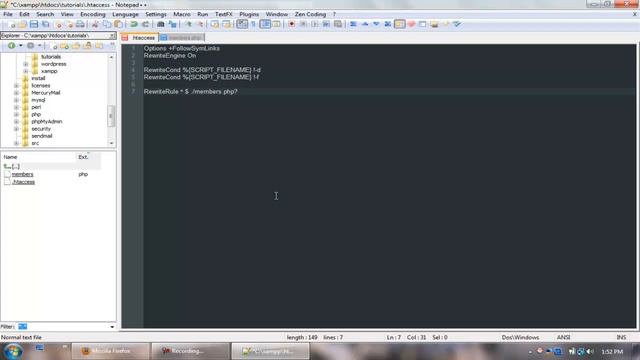Viewport: 640px width, 360px height.
Task: Click the run macro multiple times icon
Action: pos(326,24)
